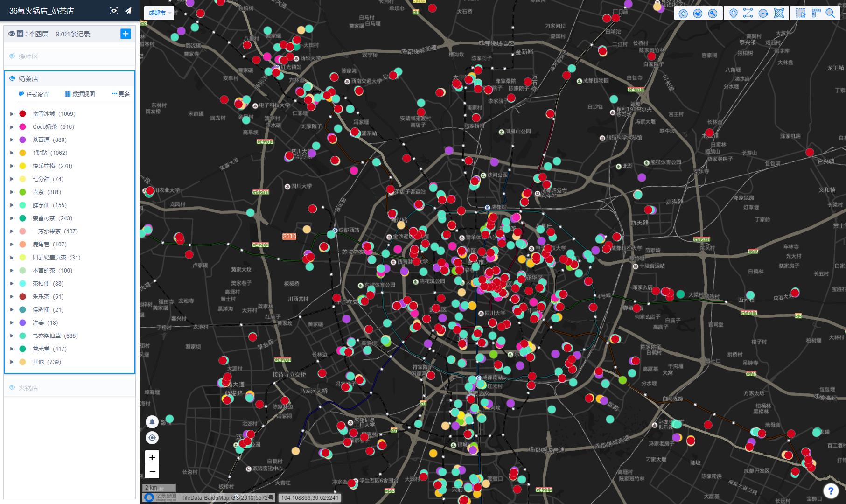Open 数据视图 data view
The image size is (846, 504).
[80, 94]
